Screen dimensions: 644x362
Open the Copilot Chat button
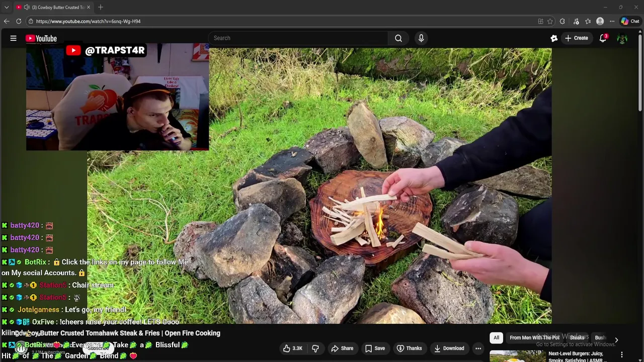click(630, 21)
